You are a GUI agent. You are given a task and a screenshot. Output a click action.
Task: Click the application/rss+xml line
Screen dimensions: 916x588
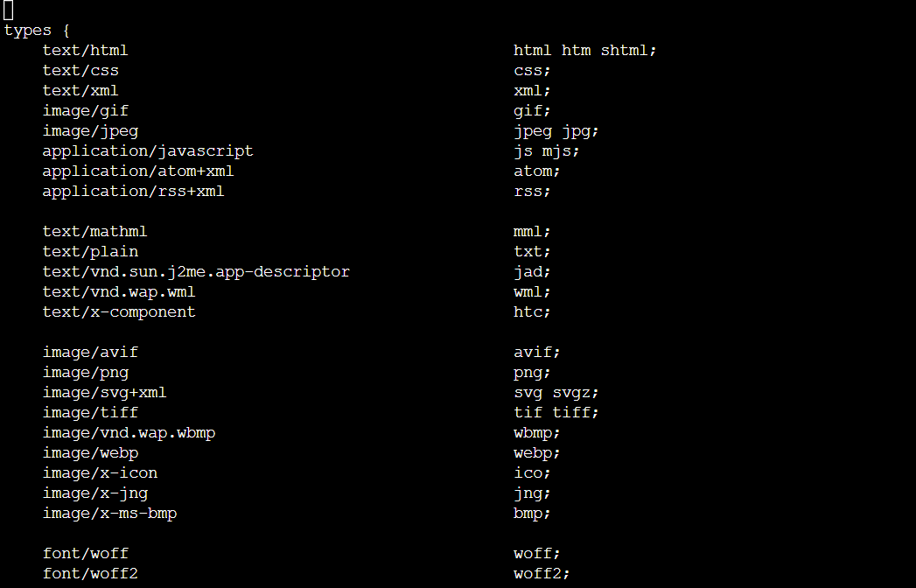pos(133,191)
